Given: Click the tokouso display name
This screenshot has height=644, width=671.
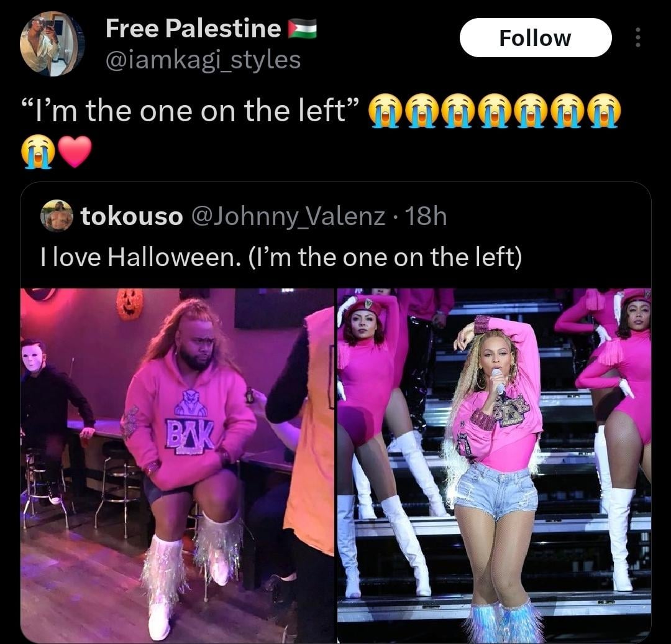Looking at the screenshot, I should coord(132,216).
